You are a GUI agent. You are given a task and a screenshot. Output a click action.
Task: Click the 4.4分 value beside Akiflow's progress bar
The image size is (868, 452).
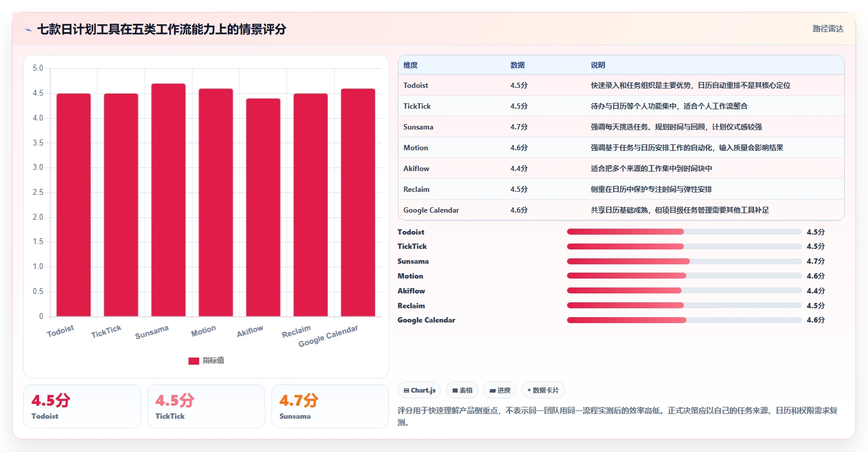click(x=816, y=291)
